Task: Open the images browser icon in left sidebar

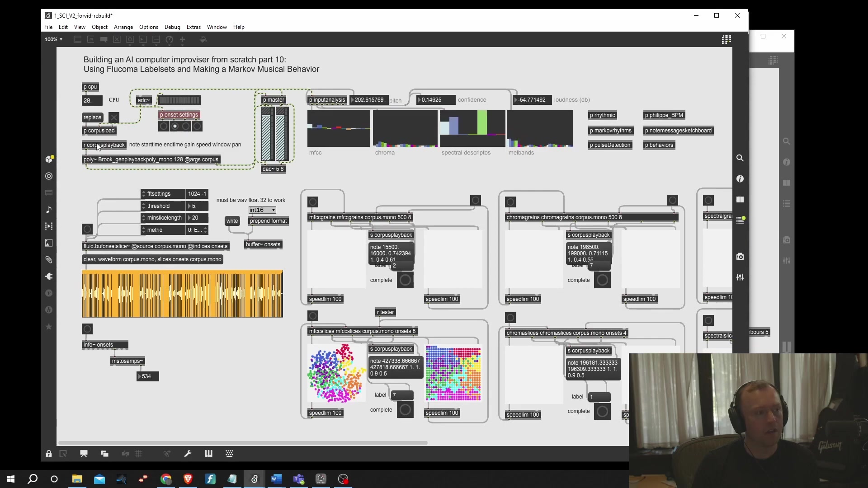Action: [x=49, y=243]
